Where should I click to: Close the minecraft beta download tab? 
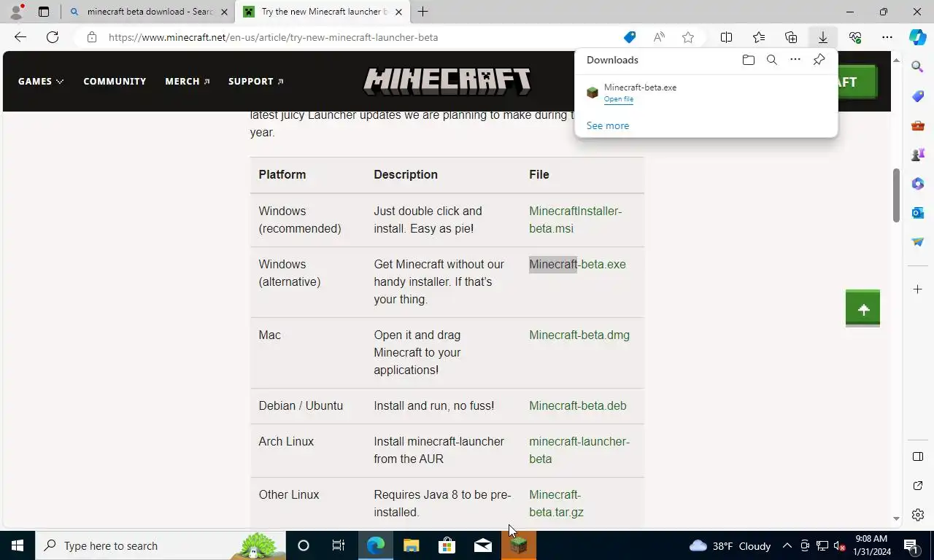[224, 12]
